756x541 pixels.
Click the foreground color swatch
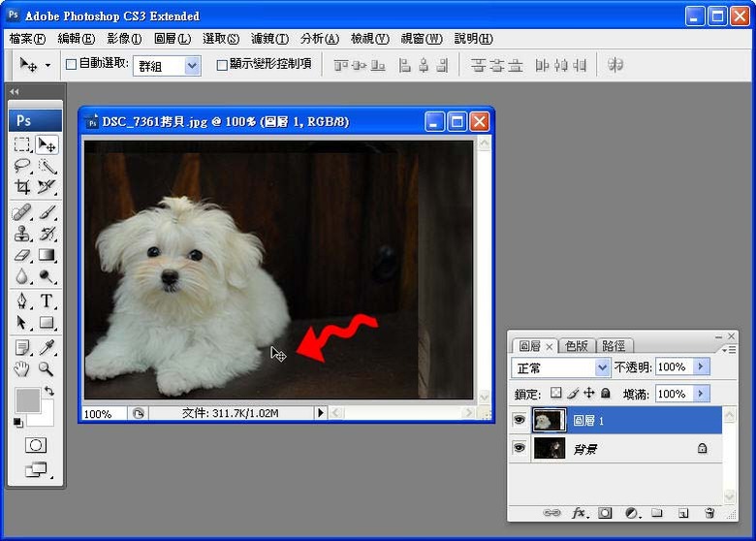pos(27,398)
